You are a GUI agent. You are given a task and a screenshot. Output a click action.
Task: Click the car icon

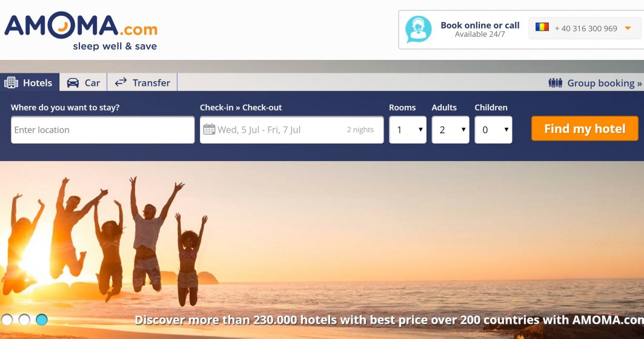(73, 82)
